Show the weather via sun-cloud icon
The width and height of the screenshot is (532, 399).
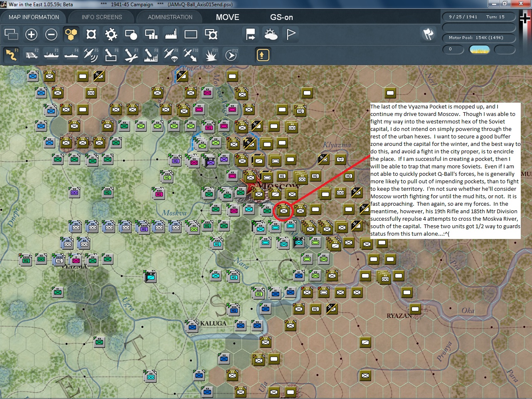pyautogui.click(x=271, y=34)
